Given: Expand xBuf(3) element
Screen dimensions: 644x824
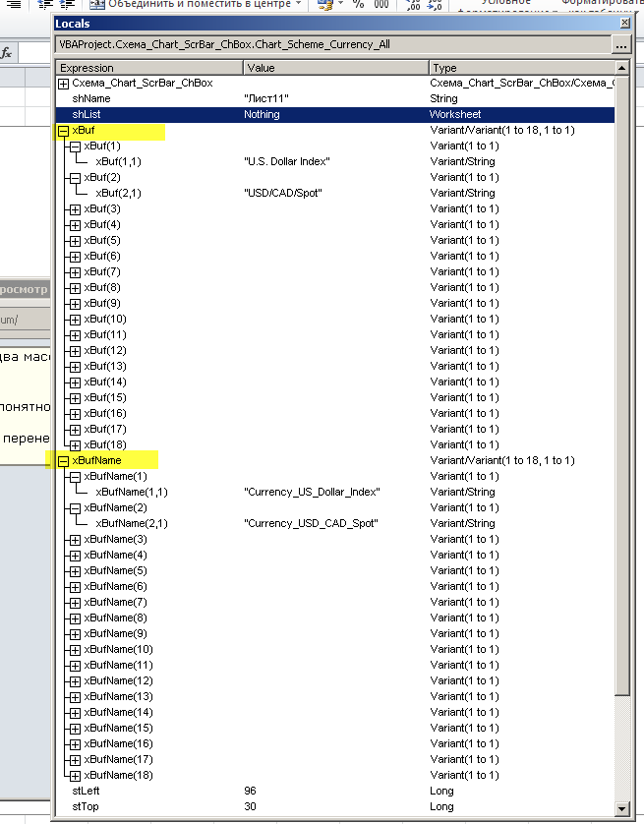Looking at the screenshot, I should click(76, 209).
